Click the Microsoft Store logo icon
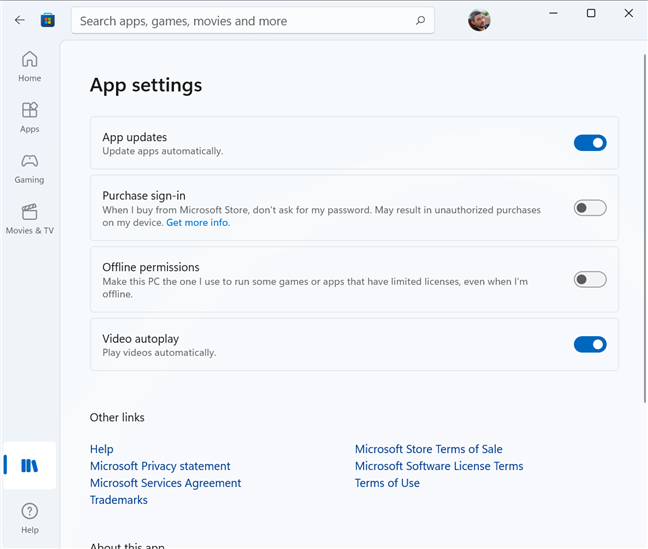 tap(48, 20)
